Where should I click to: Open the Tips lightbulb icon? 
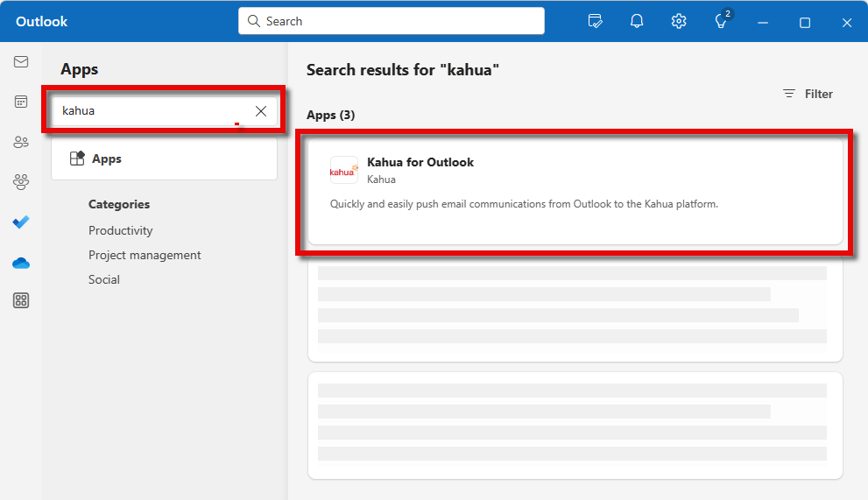(721, 22)
